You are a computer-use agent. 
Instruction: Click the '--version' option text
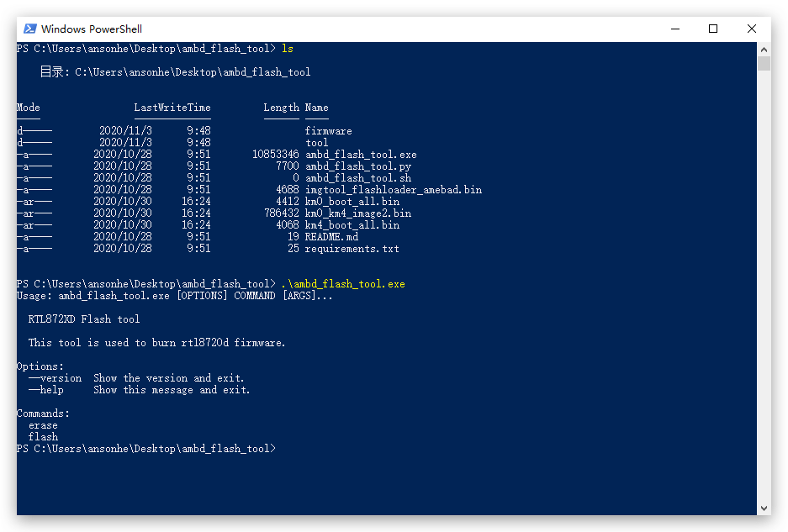55,378
